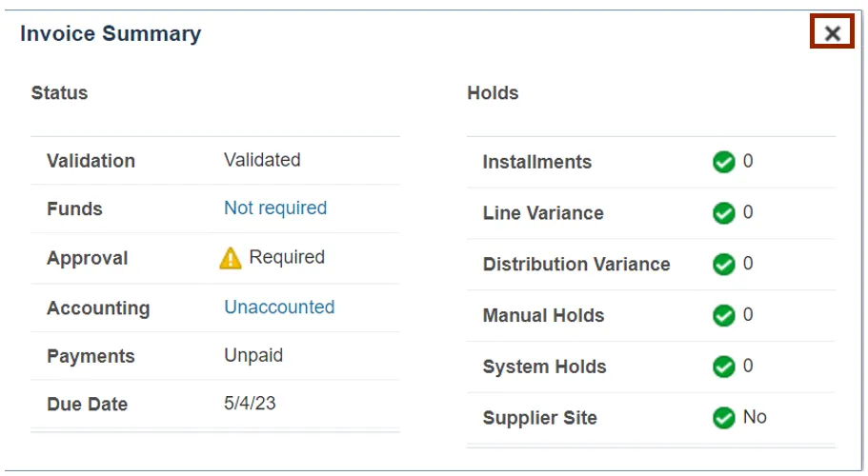
Task: Close the Invoice Summary dialog
Action: click(x=832, y=34)
